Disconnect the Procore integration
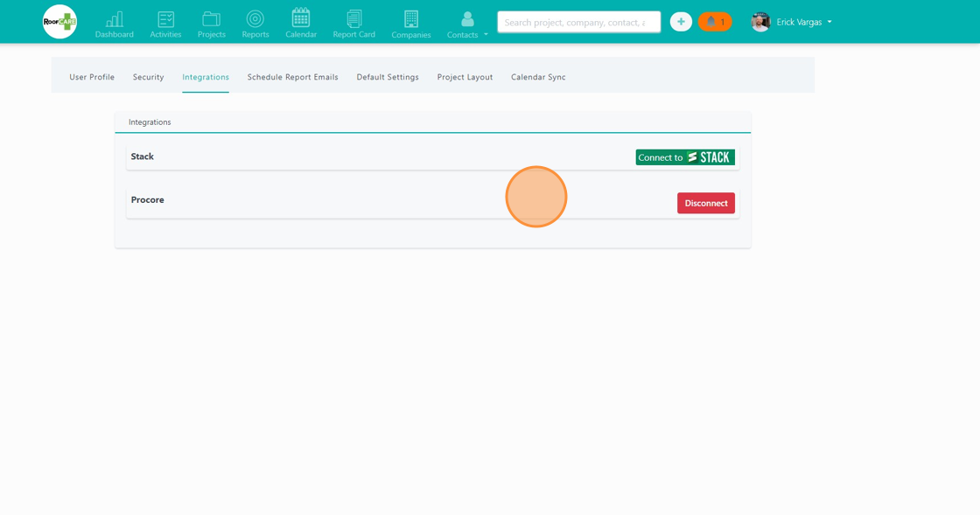The height and width of the screenshot is (515, 980). click(706, 203)
